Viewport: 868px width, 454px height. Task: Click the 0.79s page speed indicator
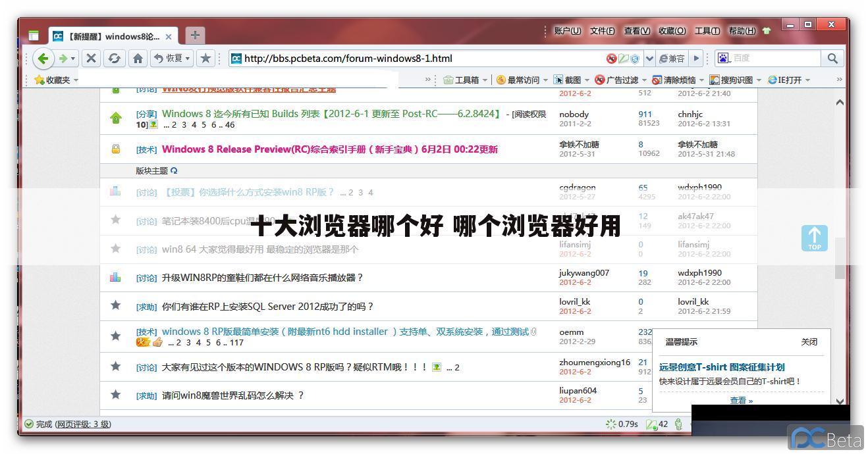pos(621,424)
